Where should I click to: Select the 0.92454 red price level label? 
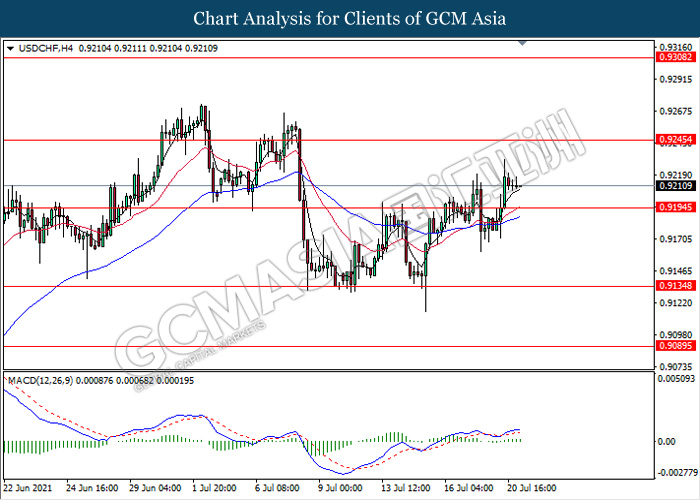pyautogui.click(x=676, y=140)
